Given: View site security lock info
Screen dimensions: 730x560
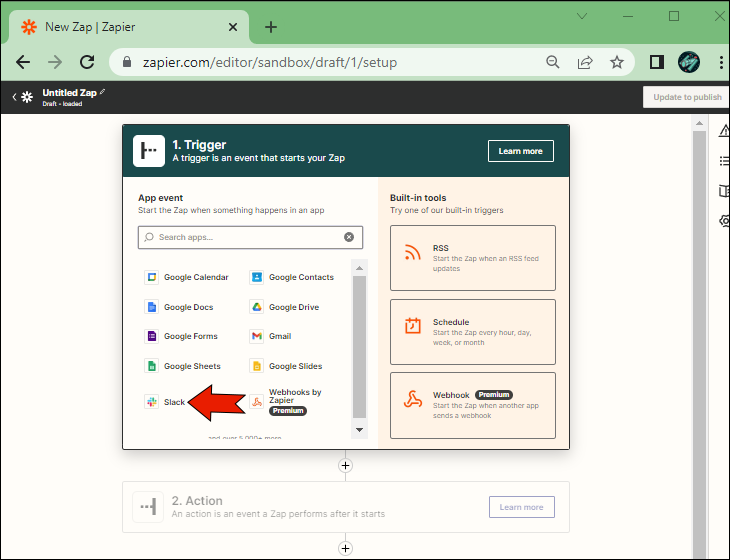Looking at the screenshot, I should click(127, 62).
